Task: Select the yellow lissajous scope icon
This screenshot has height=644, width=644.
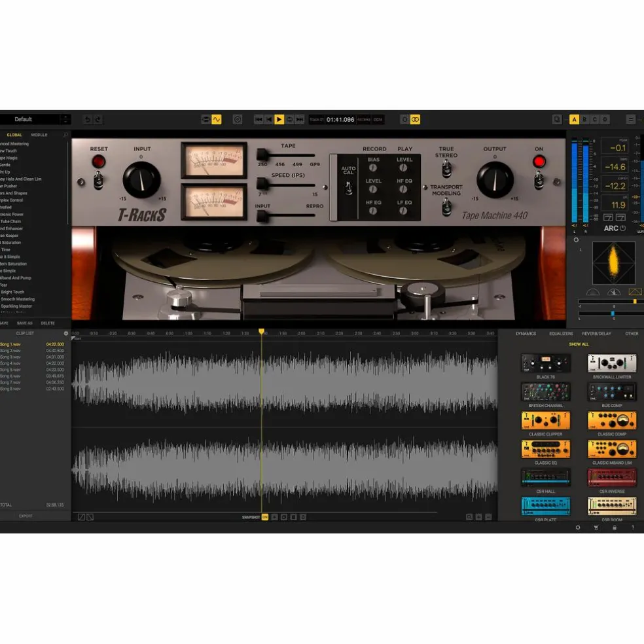Action: (x=635, y=292)
